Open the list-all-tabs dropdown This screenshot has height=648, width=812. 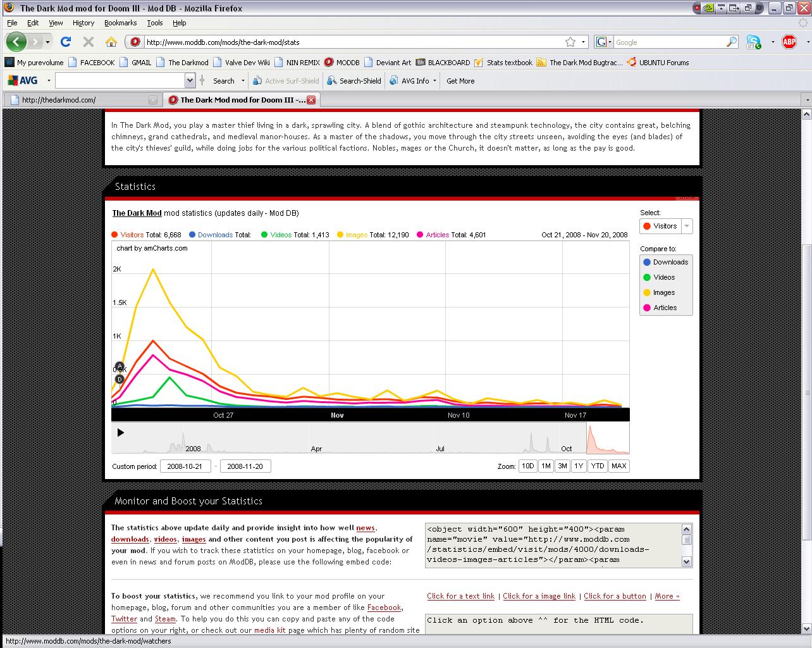tap(806, 100)
